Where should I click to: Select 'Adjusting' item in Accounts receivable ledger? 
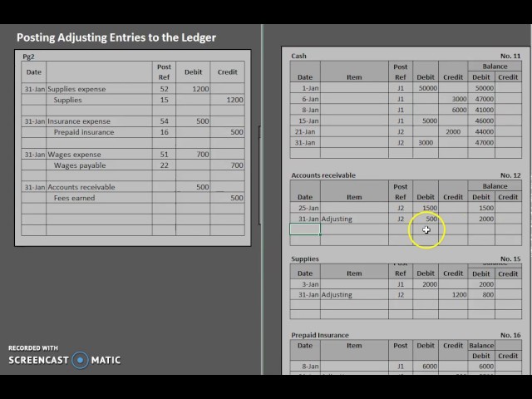click(354, 219)
